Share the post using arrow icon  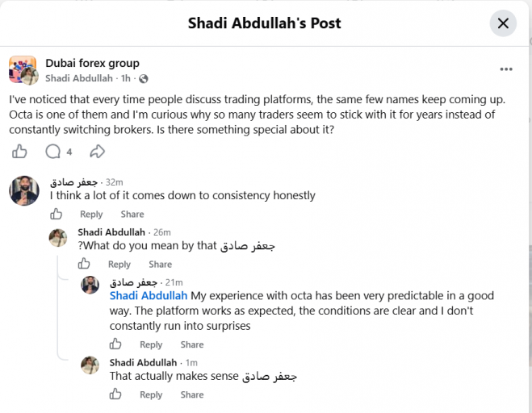pos(98,152)
